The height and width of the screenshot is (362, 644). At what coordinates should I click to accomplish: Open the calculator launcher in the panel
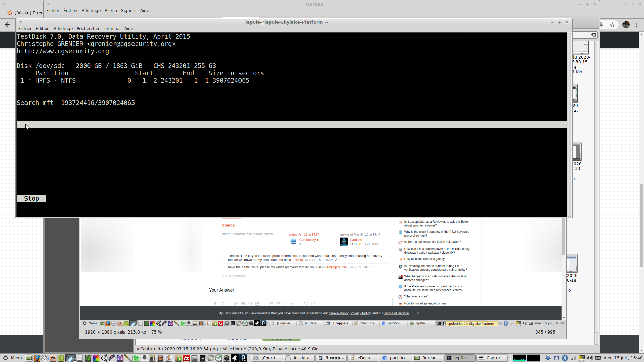coord(152,358)
